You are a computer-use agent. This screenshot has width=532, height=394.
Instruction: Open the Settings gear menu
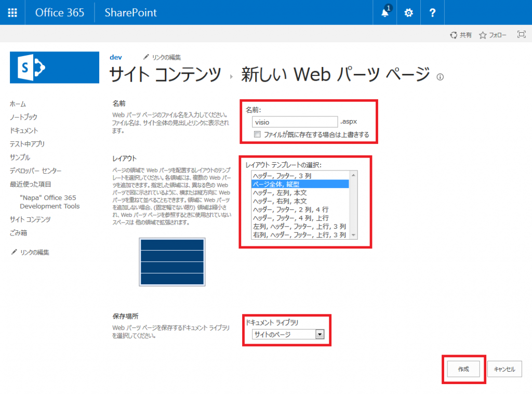[x=408, y=12]
